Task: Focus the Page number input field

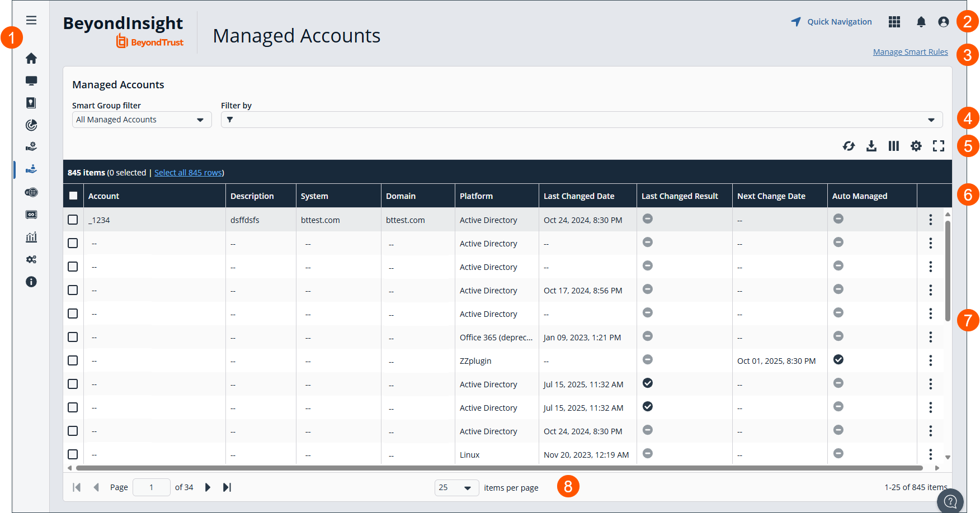Action: (x=152, y=487)
